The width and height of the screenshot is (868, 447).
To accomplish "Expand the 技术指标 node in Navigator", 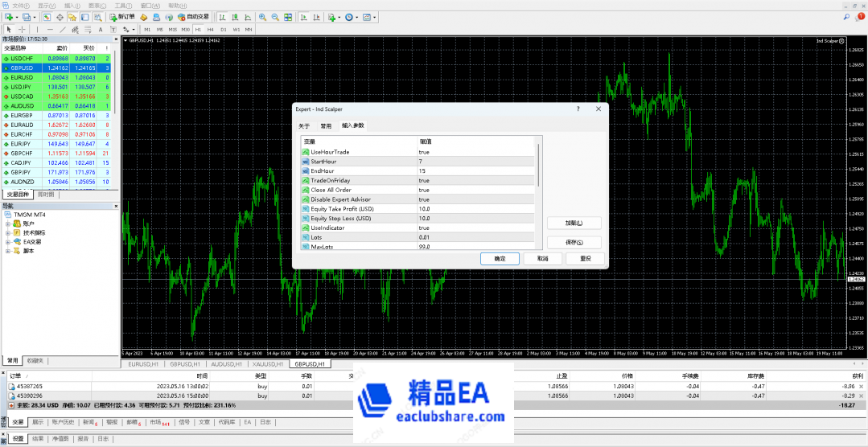I will click(x=8, y=232).
